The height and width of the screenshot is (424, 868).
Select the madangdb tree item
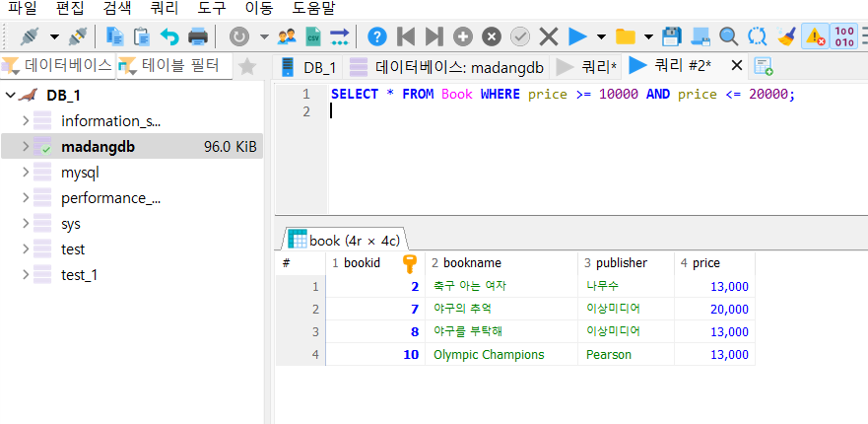point(132,147)
